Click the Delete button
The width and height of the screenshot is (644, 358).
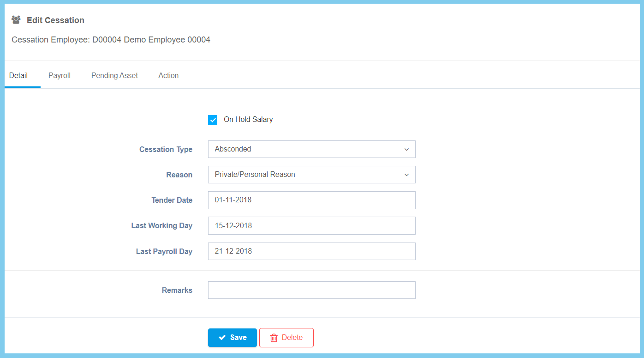click(286, 338)
